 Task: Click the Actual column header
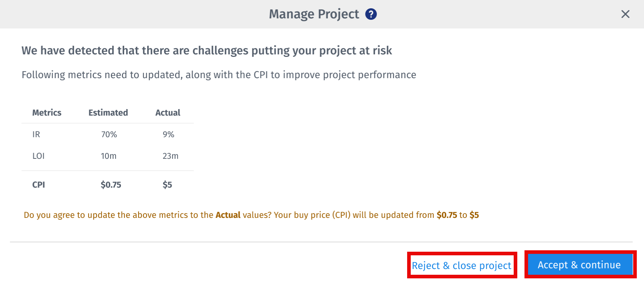pyautogui.click(x=168, y=113)
